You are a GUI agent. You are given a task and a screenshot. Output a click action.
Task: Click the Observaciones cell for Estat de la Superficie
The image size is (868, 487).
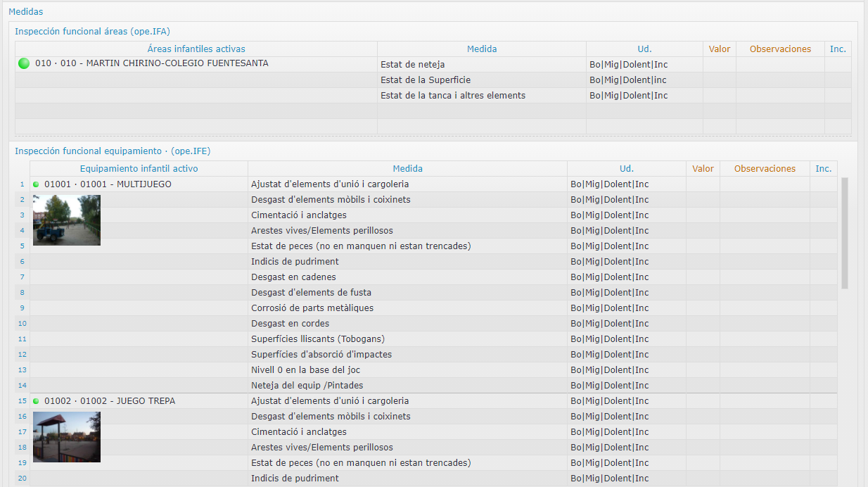pos(780,80)
